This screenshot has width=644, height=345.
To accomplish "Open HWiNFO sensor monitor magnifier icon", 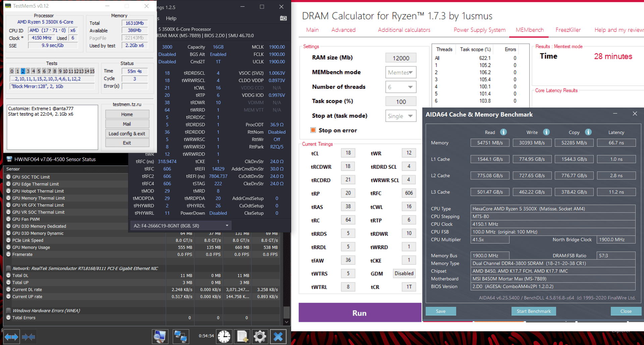I will [160, 336].
